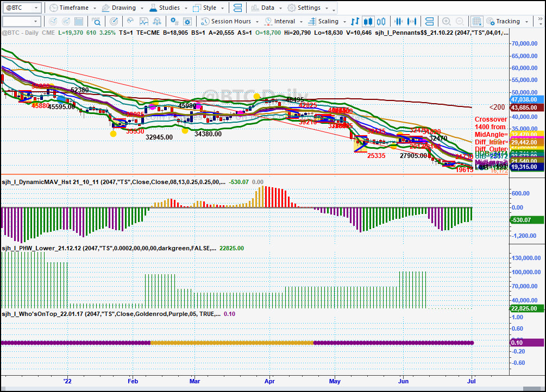Click the Jun label on time axis
The image size is (546, 392).
pos(403,381)
